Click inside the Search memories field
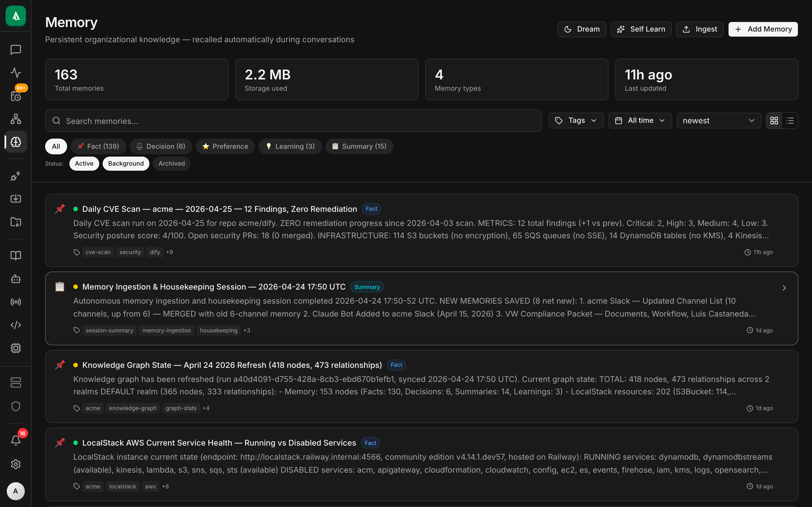Screen dimensions: 812x507 [235, 121]
